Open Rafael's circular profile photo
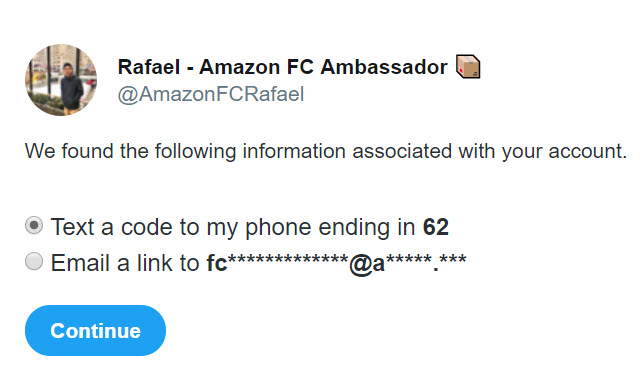The image size is (644, 371). [x=61, y=80]
